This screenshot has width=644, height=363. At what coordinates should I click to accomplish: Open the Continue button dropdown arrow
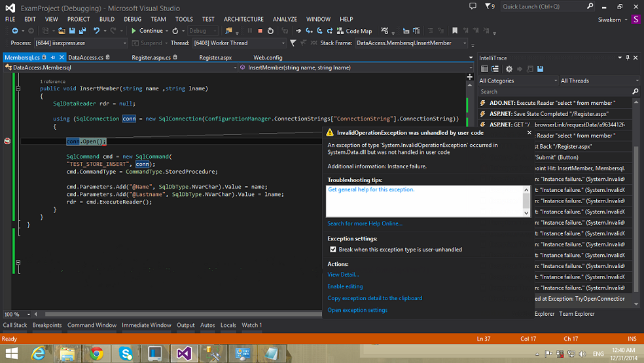[167, 31]
